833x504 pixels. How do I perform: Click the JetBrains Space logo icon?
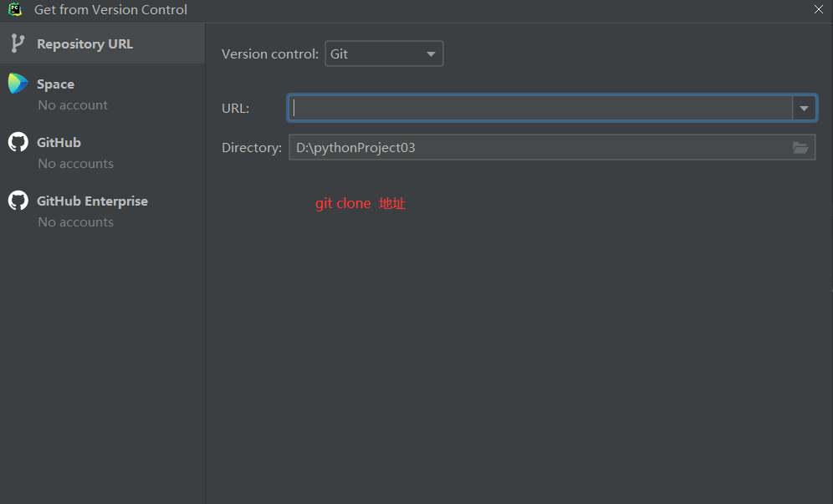coord(18,84)
